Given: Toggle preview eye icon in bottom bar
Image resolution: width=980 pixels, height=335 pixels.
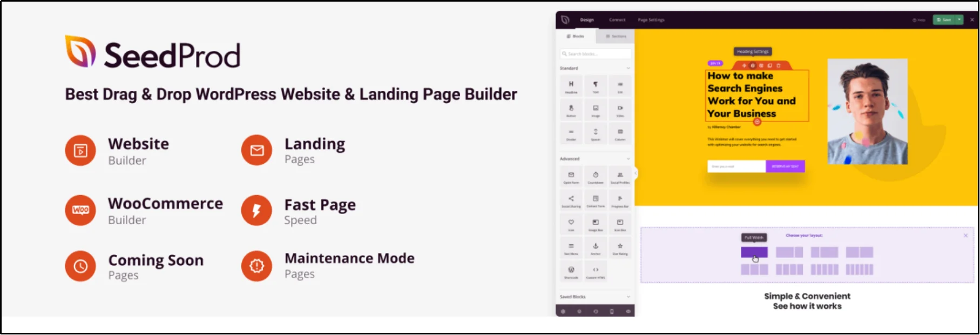Looking at the screenshot, I should pos(628,311).
